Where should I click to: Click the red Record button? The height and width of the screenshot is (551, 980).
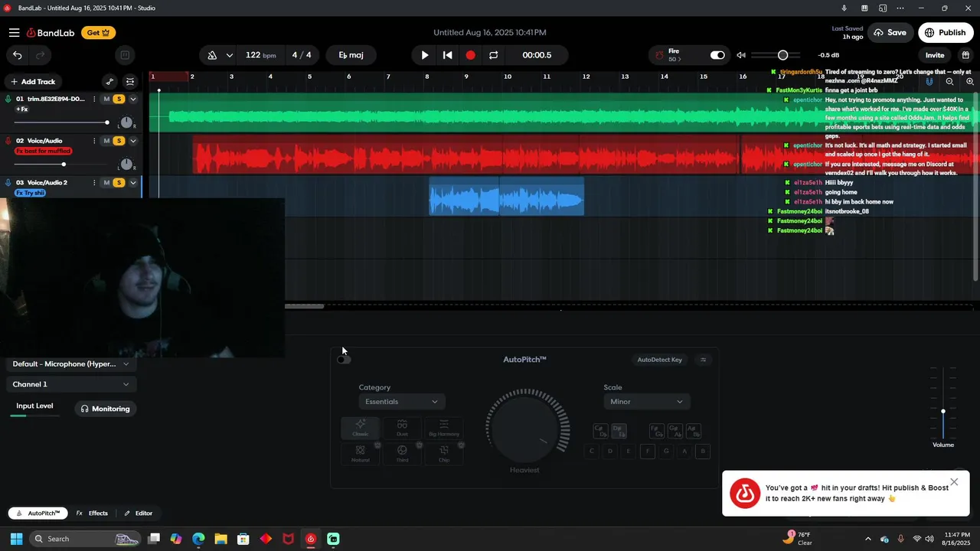(x=471, y=55)
